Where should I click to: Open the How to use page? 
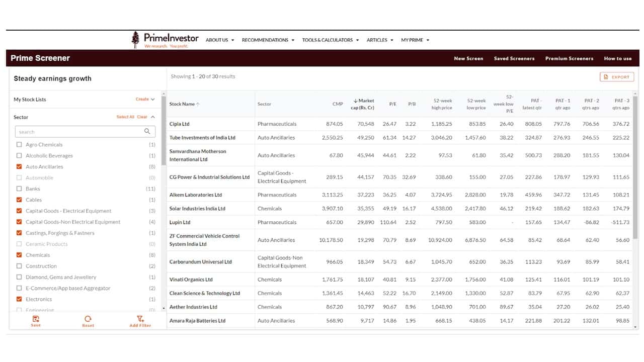(618, 58)
